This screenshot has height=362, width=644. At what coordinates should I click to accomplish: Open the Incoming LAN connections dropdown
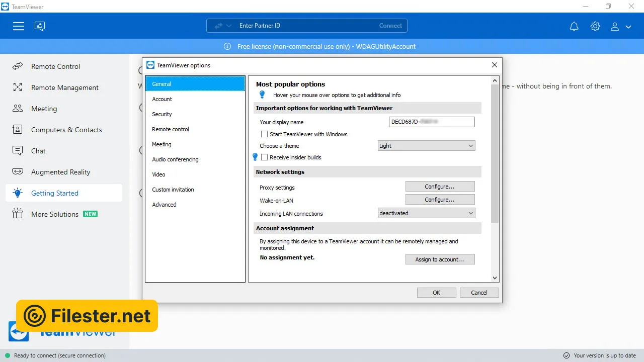[426, 213]
